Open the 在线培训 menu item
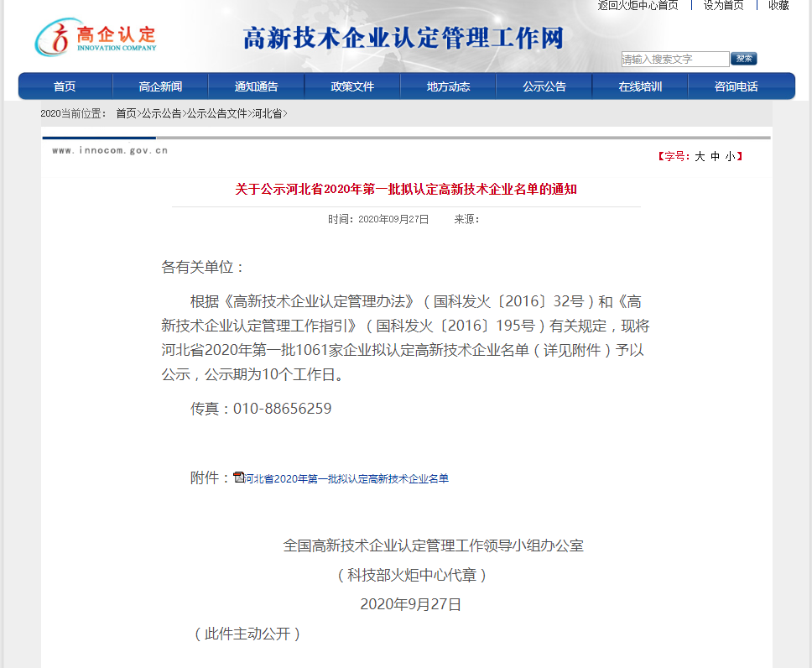 point(640,86)
